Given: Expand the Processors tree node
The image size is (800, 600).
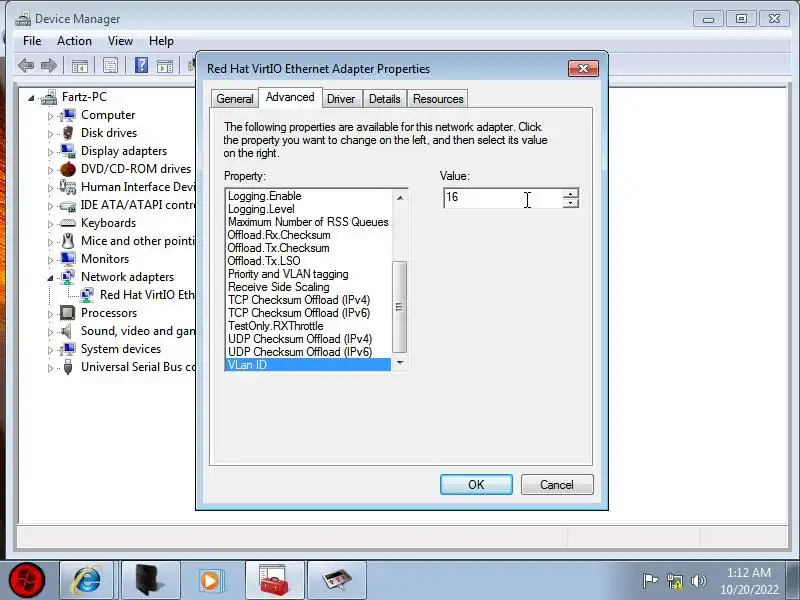Looking at the screenshot, I should (x=50, y=314).
